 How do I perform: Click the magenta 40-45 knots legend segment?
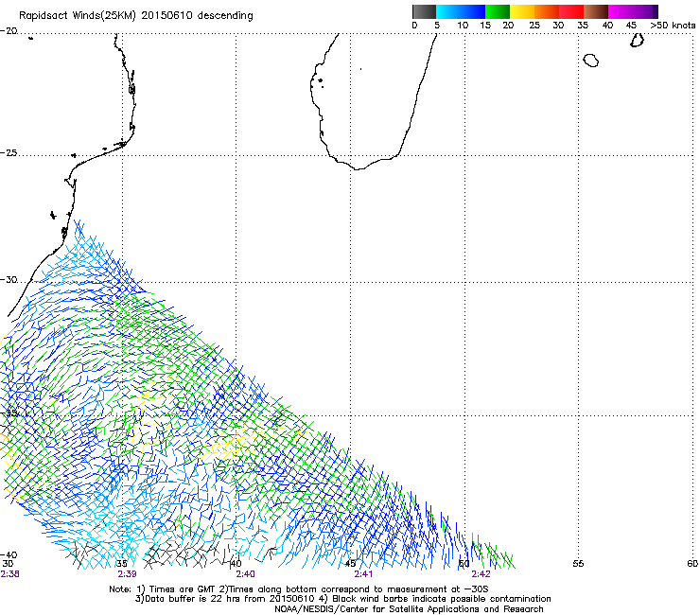[x=621, y=11]
